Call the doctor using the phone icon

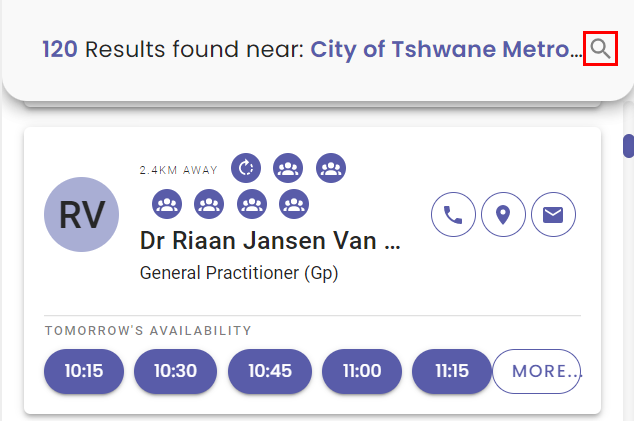454,215
